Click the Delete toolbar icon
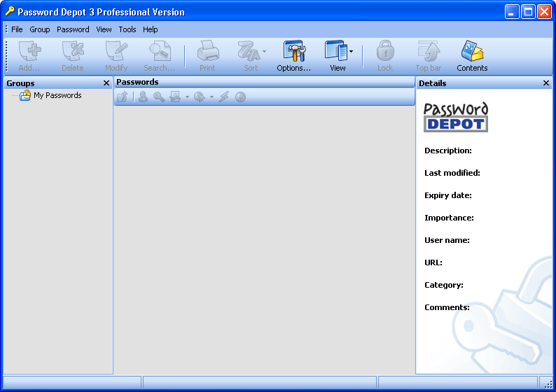 pyautogui.click(x=73, y=51)
